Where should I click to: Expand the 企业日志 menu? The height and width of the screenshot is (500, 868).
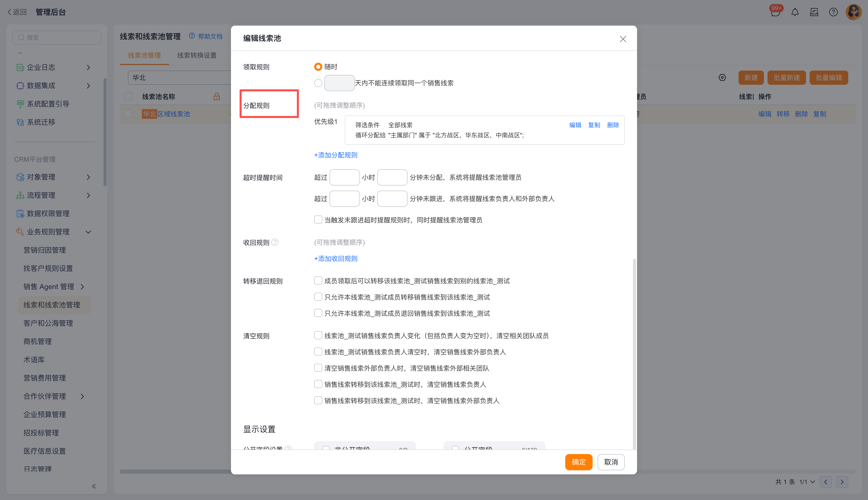coord(89,67)
